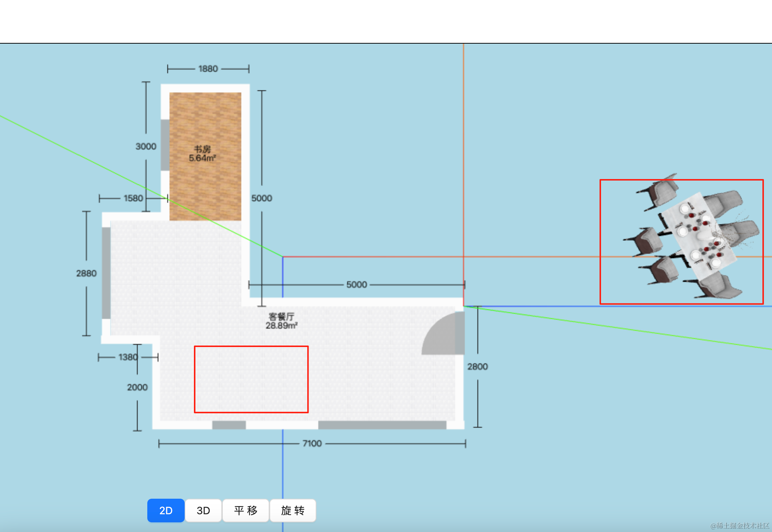Click the 1880 top dimension label
The width and height of the screenshot is (772, 532).
coord(208,69)
